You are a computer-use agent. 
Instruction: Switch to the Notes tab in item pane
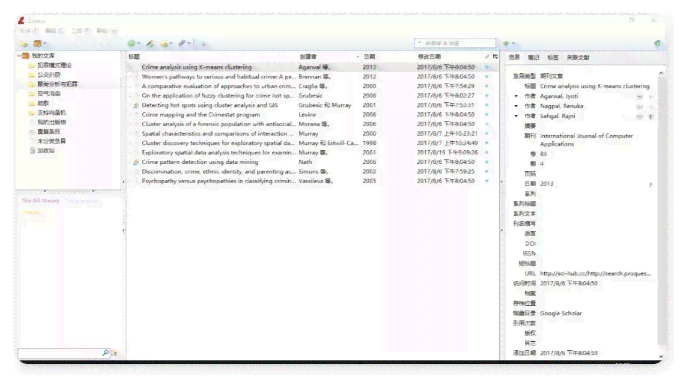coord(533,57)
